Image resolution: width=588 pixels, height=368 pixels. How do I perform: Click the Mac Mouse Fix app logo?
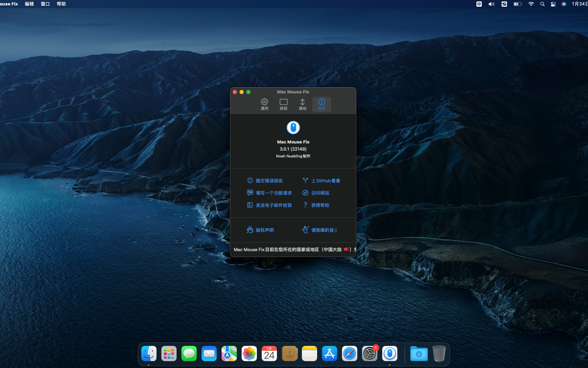[x=293, y=128]
